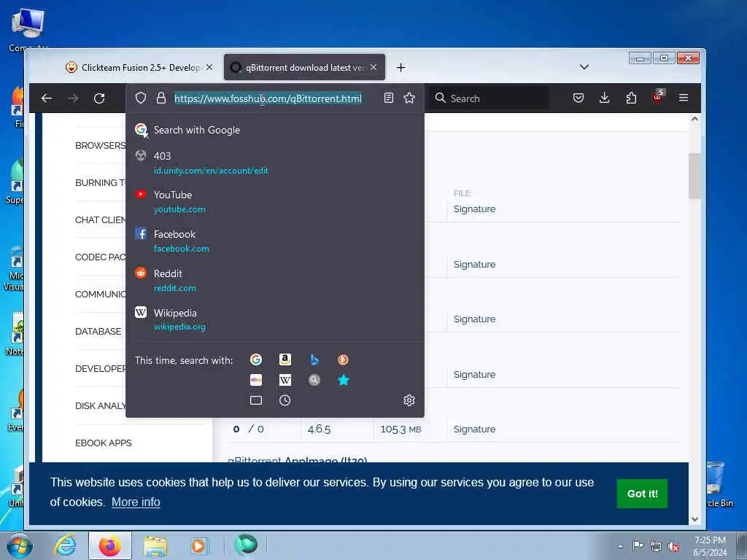This screenshot has width=747, height=560.
Task: Open the More info cookies link
Action: coord(136,502)
